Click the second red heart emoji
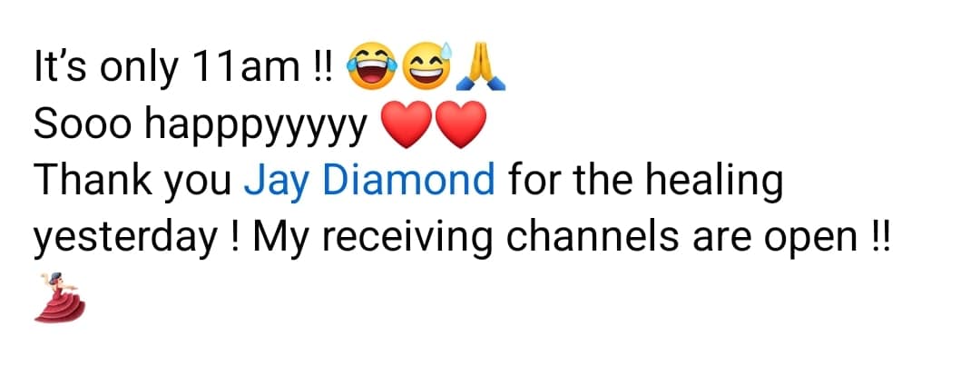Image resolution: width=980 pixels, height=366 pixels. click(x=460, y=124)
